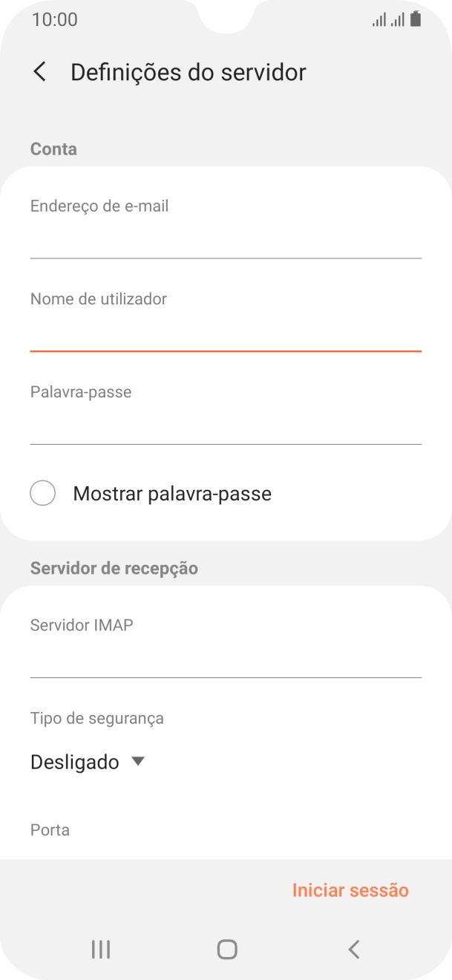Select the Nome de utilizador input field
This screenshot has height=980, width=452.
pos(226,332)
